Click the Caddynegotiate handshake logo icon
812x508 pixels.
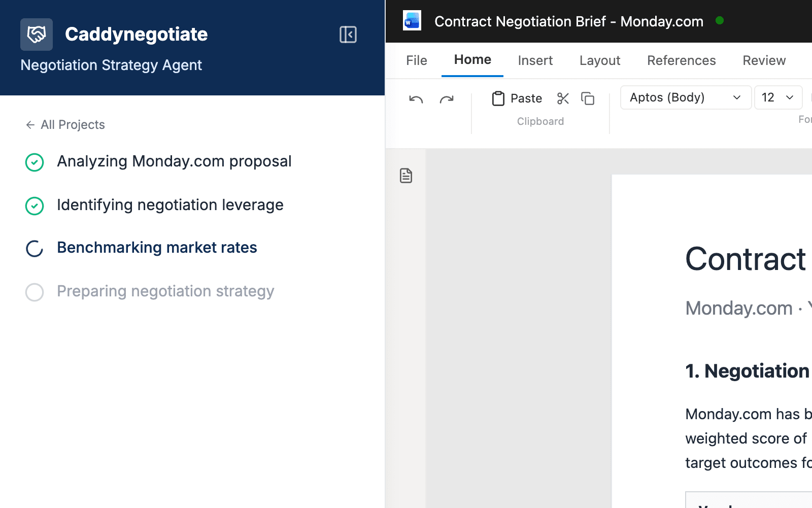coord(37,35)
